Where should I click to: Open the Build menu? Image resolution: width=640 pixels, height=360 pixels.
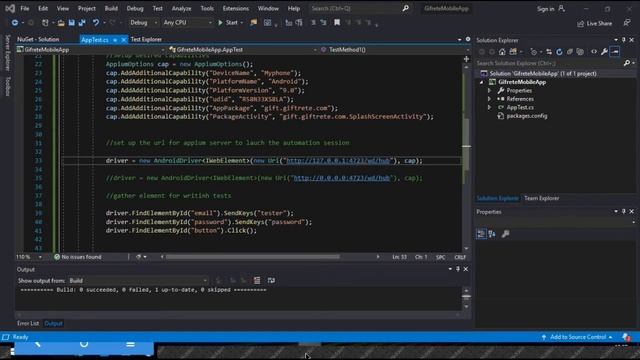pyautogui.click(x=111, y=9)
